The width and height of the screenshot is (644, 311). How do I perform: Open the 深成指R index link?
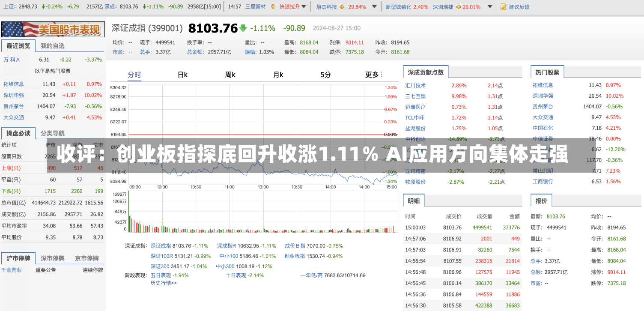tap(227, 246)
